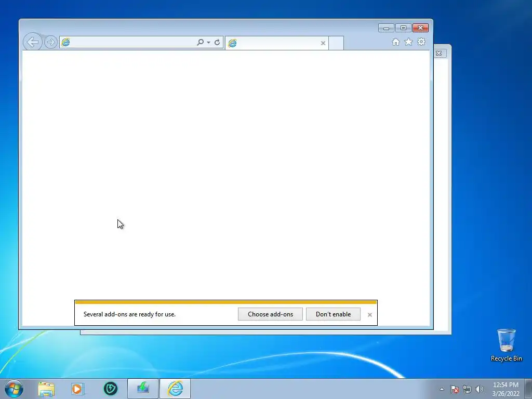
Task: Open the Home page icon
Action: [x=395, y=42]
